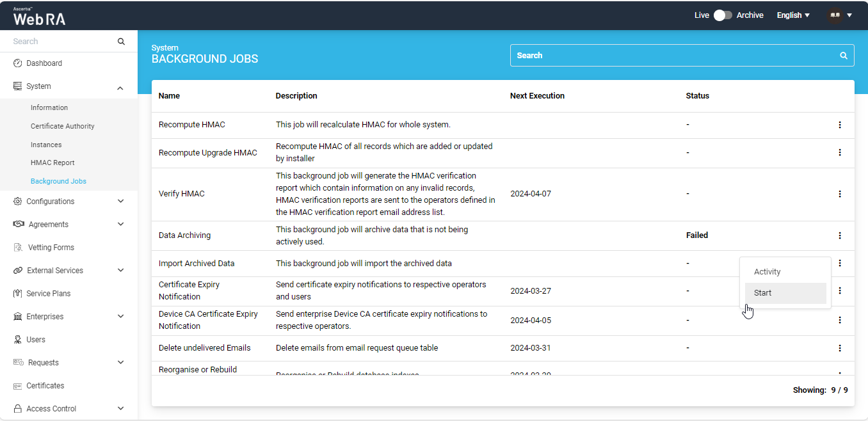The width and height of the screenshot is (868, 421).
Task: Open kebab menu for Delete undelivered Emails
Action: 840,348
